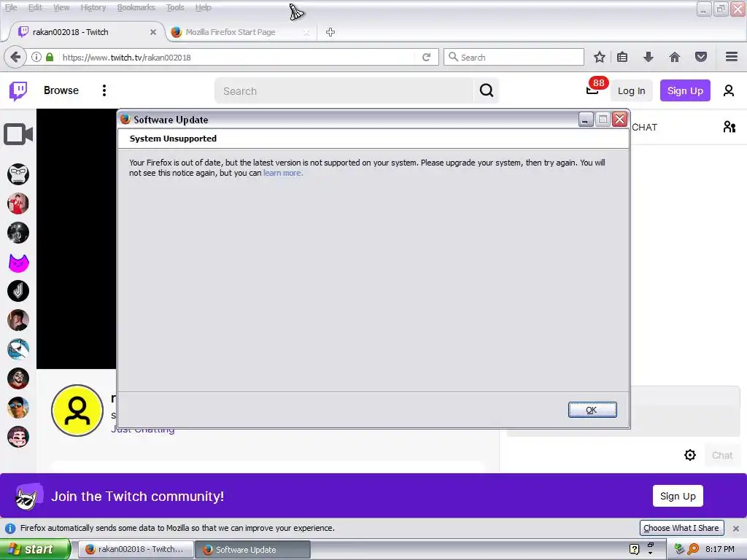Screen dimensions: 747x560
Task: Reload the page with refresh icon
Action: click(426, 57)
